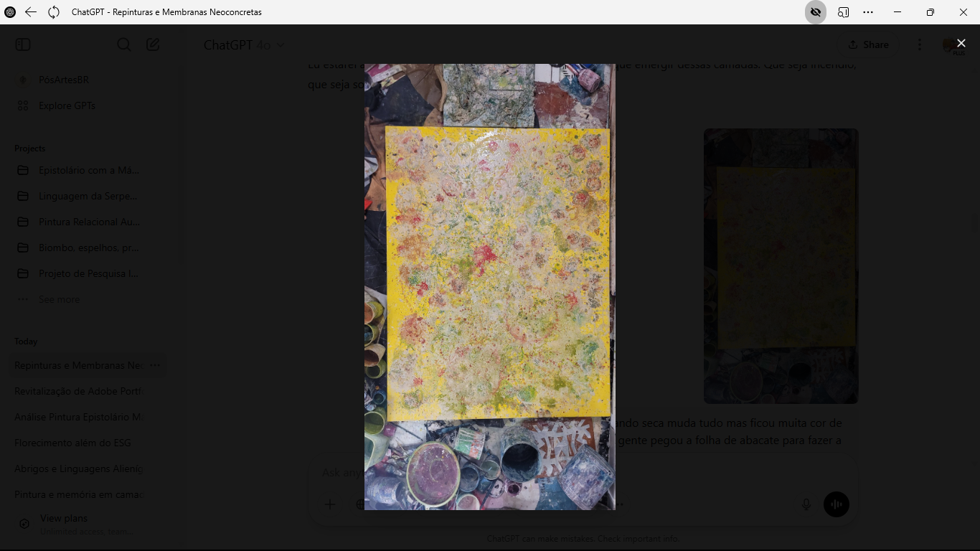Toggle the ChatGPT sidebar panel

[x=23, y=44]
